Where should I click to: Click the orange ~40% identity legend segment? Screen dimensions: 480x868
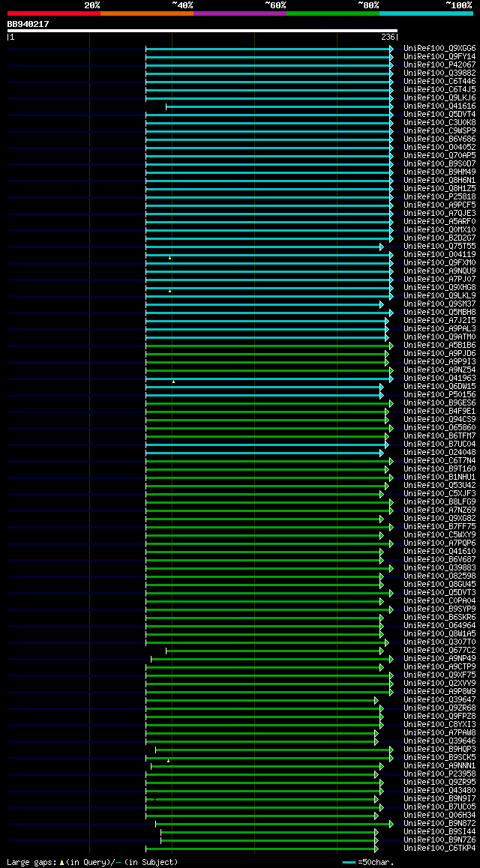point(147,13)
